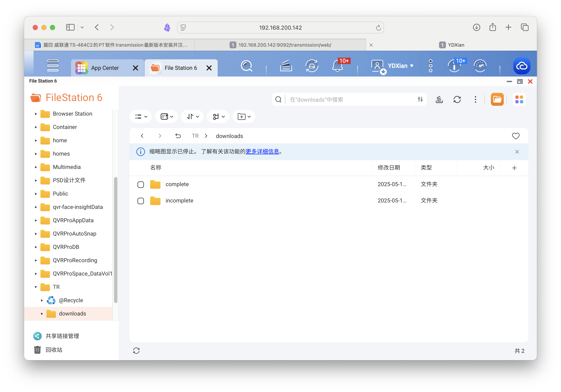Click the Safari address bar

(280, 28)
